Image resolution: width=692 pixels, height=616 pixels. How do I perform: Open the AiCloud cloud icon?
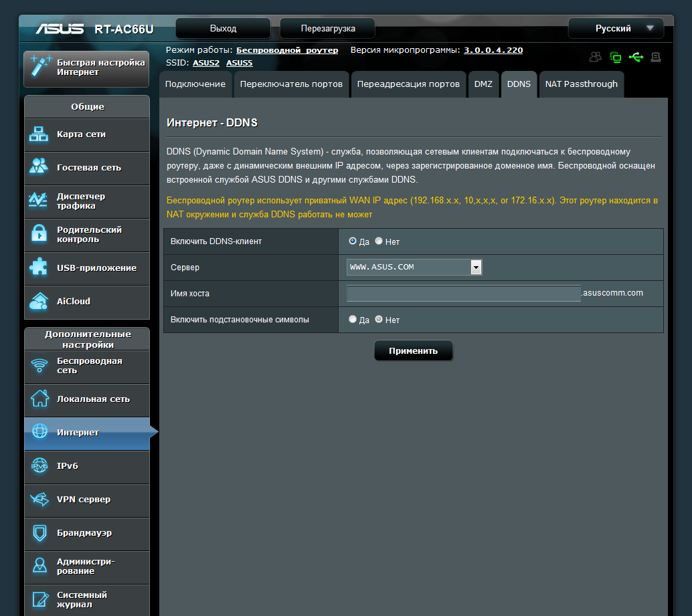(x=39, y=301)
